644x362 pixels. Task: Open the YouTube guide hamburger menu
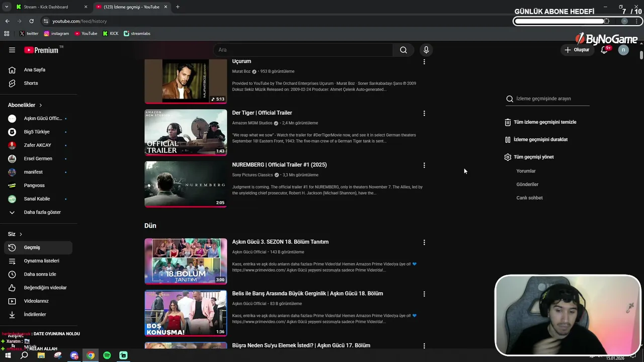[x=12, y=50]
